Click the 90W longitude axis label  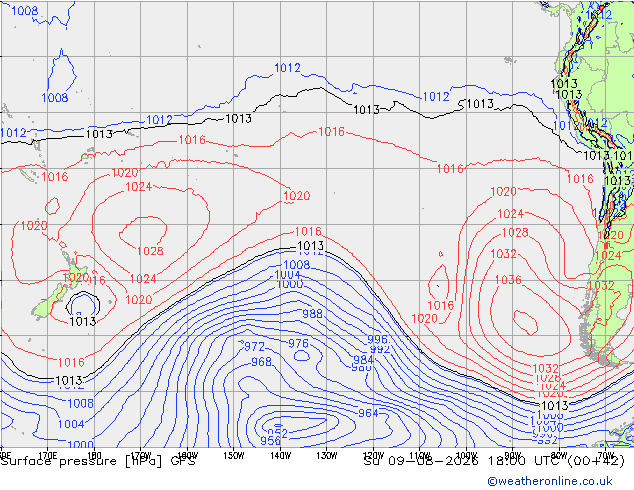[x=513, y=456]
